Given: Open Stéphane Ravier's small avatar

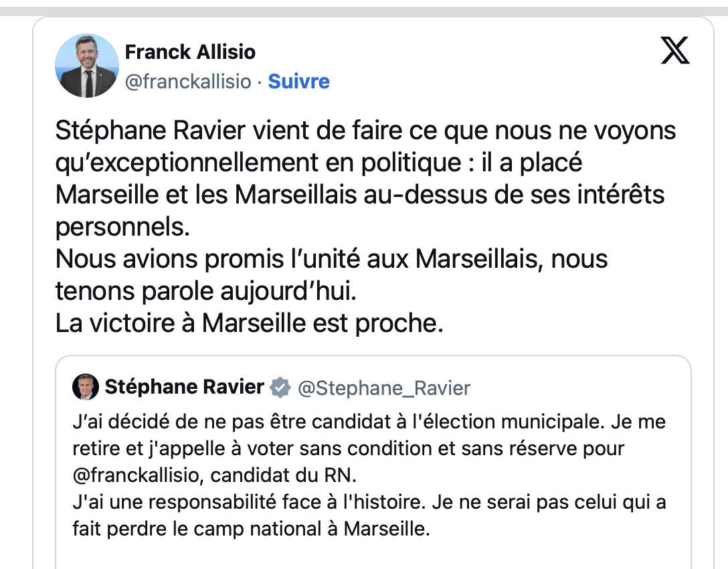Looking at the screenshot, I should tap(86, 387).
